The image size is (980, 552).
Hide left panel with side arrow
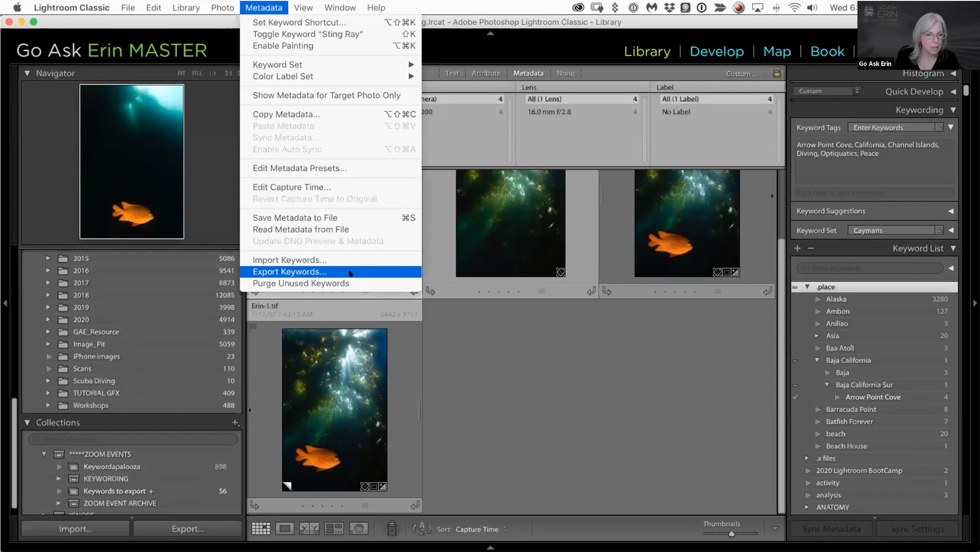(x=5, y=303)
